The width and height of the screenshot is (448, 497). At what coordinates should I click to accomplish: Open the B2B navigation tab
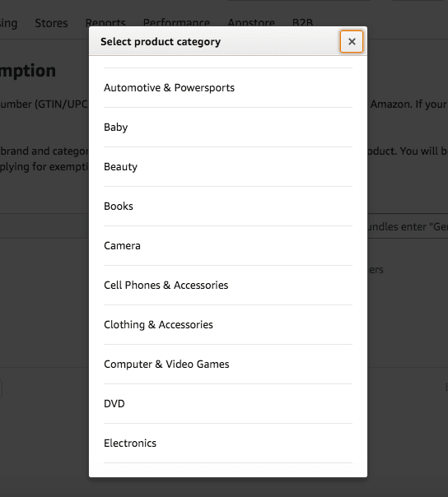302,22
